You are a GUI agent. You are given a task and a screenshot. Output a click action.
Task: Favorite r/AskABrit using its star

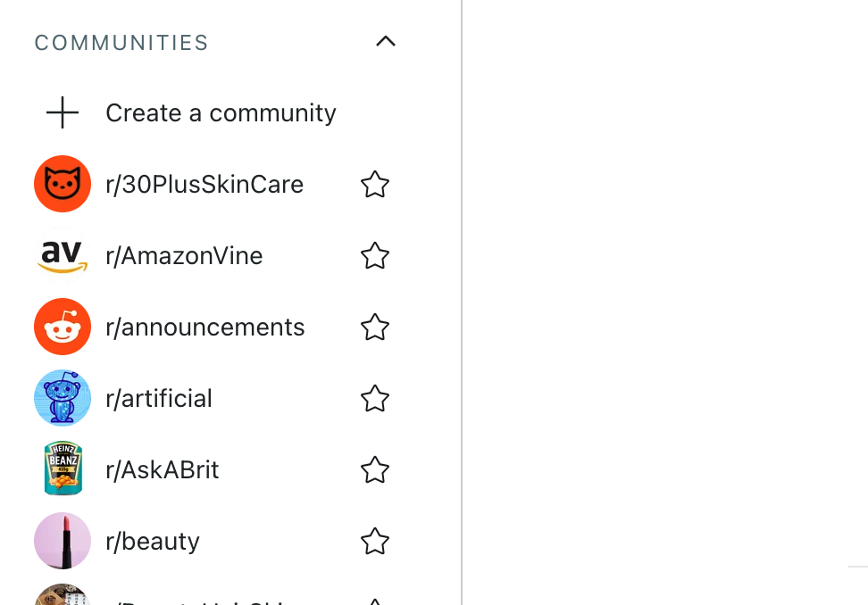pos(375,469)
